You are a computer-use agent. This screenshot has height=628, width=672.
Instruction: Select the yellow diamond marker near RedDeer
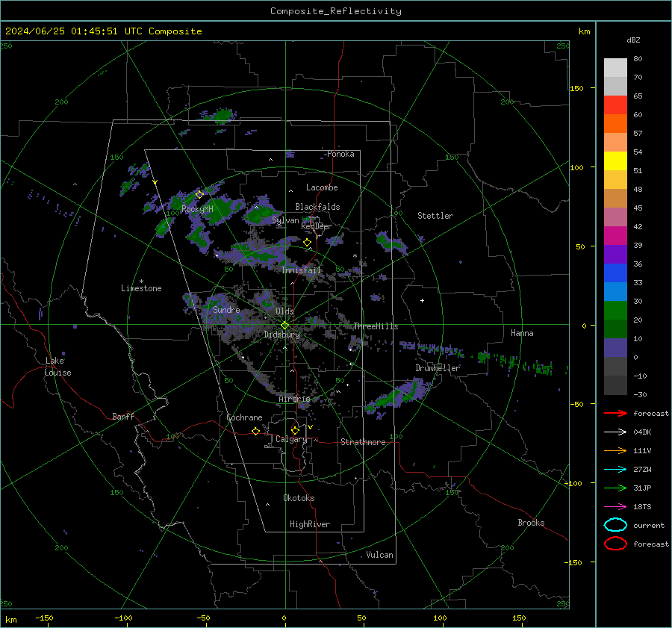pyautogui.click(x=308, y=243)
